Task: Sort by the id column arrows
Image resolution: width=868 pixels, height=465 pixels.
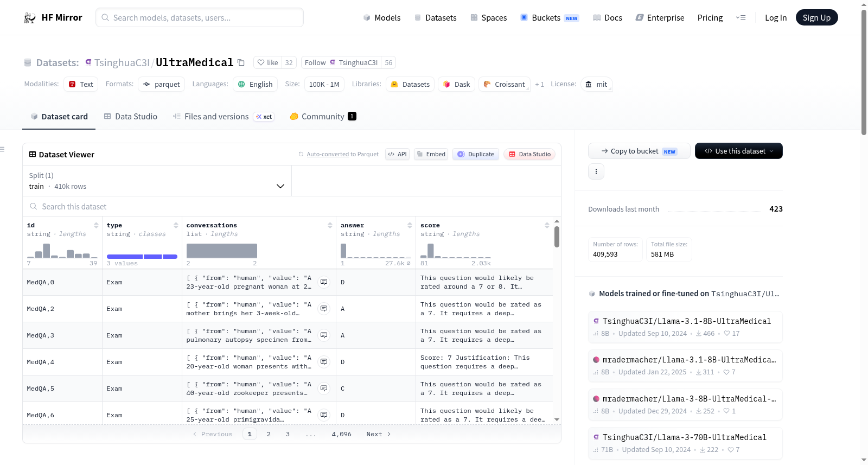Action: coord(96,225)
